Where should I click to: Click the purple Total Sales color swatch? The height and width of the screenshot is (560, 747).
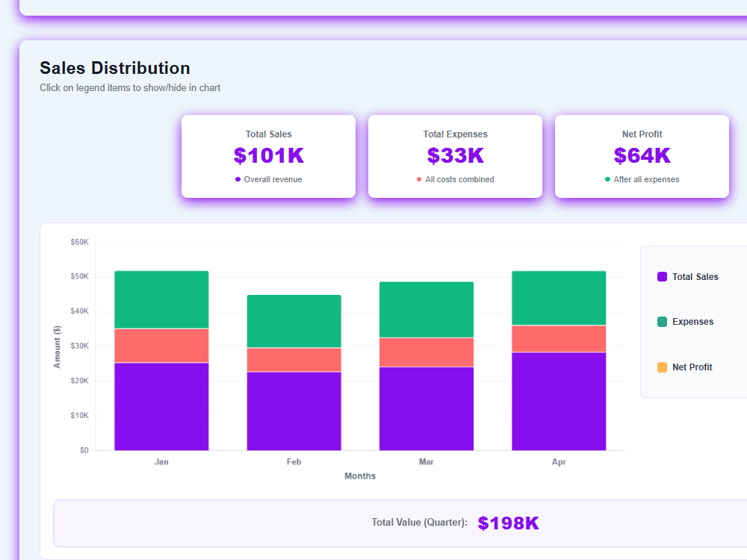click(662, 277)
